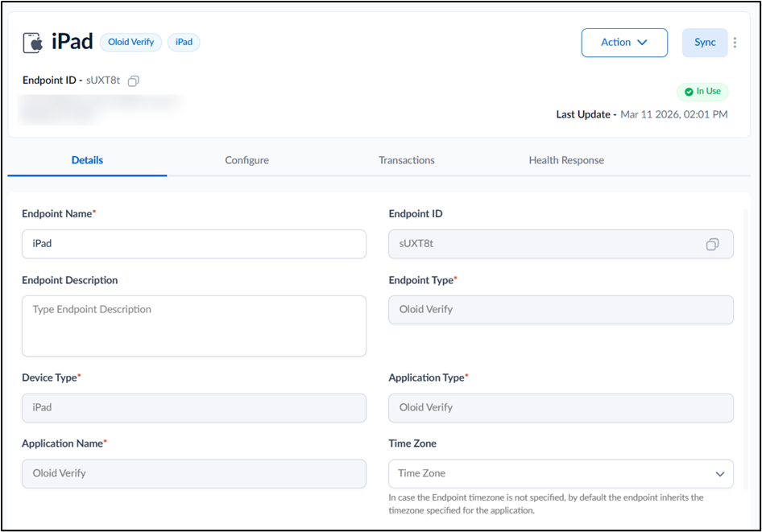The image size is (762, 532).
Task: Copy Endpoint ID next to sUXT8t header
Action: pyautogui.click(x=133, y=81)
